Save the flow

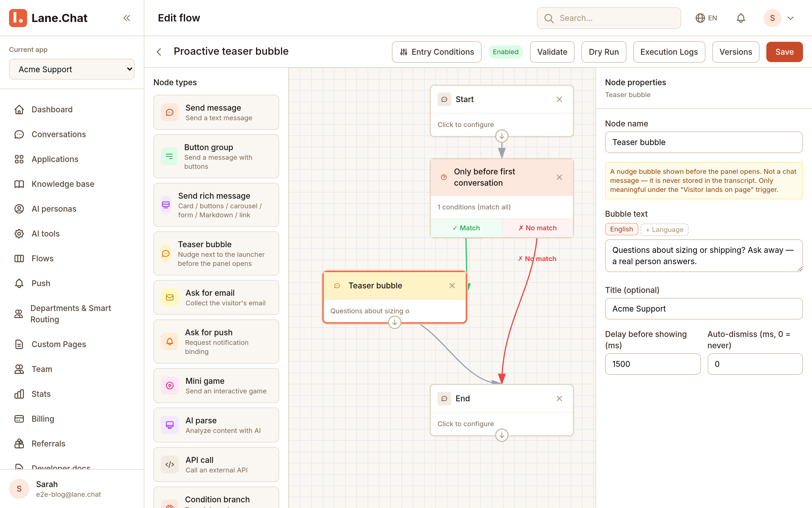click(784, 52)
